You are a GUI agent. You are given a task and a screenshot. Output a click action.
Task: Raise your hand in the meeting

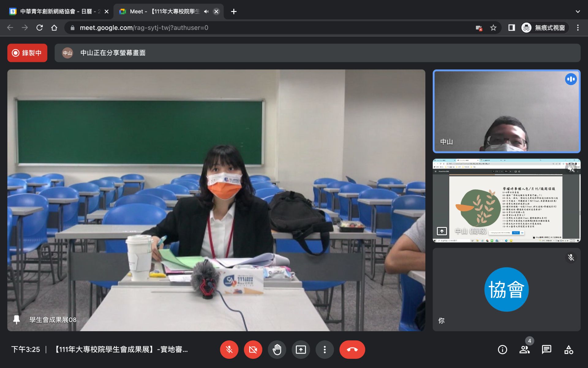277,349
